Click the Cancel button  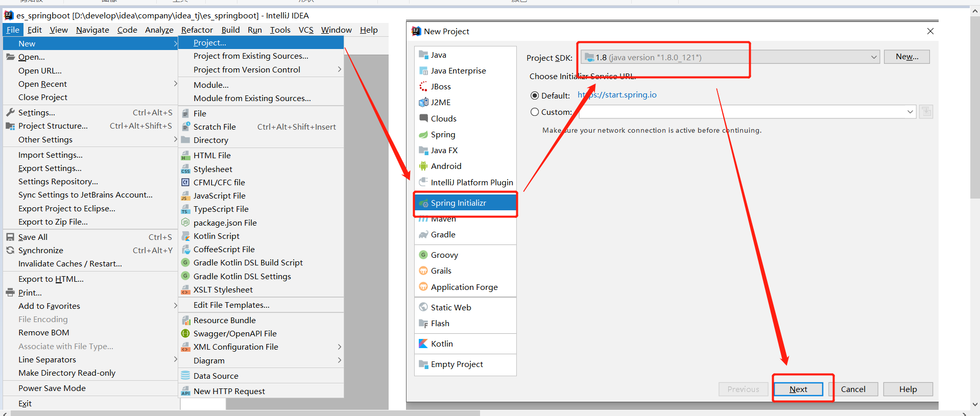pyautogui.click(x=853, y=389)
